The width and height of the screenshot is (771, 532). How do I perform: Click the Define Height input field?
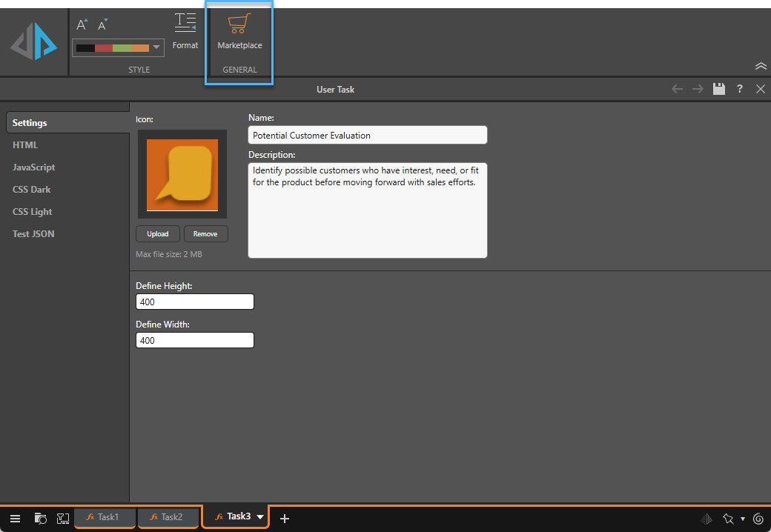(195, 302)
